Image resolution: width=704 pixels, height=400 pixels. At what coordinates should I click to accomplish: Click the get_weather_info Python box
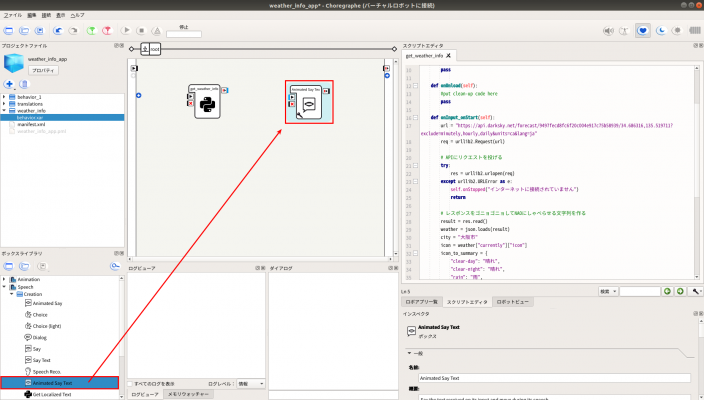(209, 101)
